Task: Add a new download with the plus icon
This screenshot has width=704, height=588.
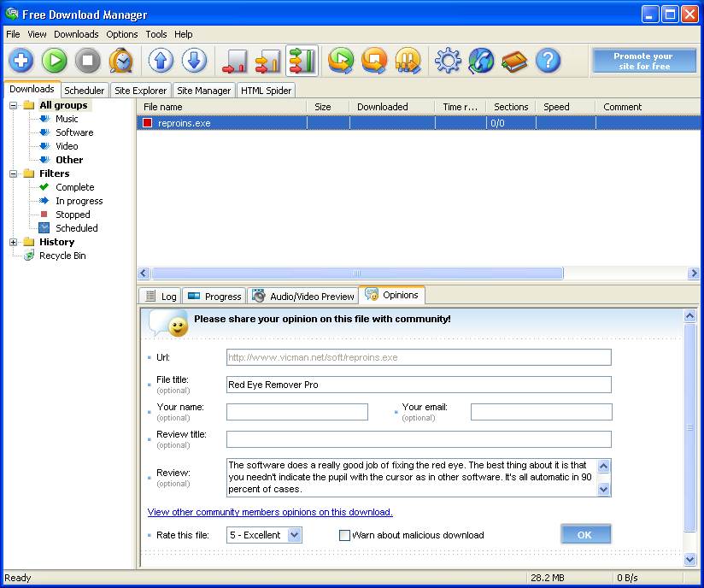Action: 21,61
